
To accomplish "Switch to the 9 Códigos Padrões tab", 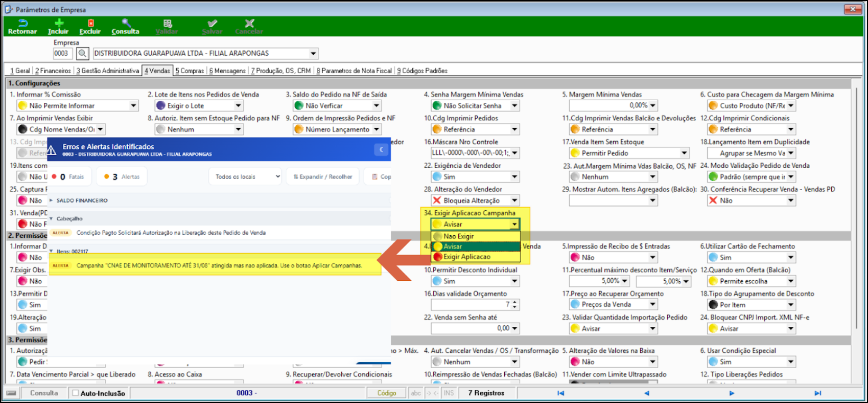I will tap(422, 71).
